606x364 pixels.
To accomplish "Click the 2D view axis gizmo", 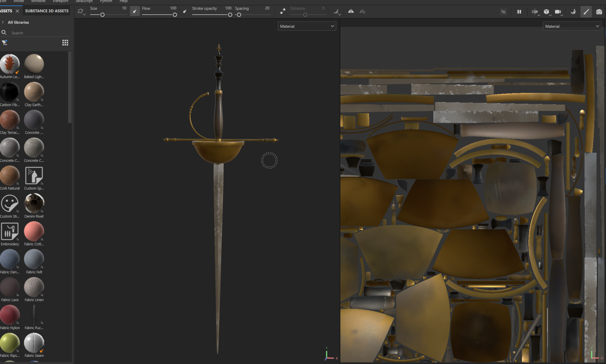I will (596, 354).
